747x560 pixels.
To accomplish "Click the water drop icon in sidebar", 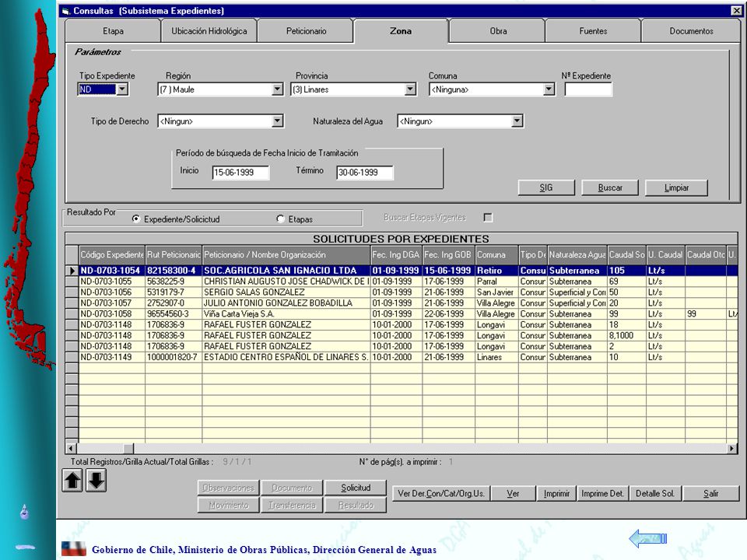I will pos(24,512).
